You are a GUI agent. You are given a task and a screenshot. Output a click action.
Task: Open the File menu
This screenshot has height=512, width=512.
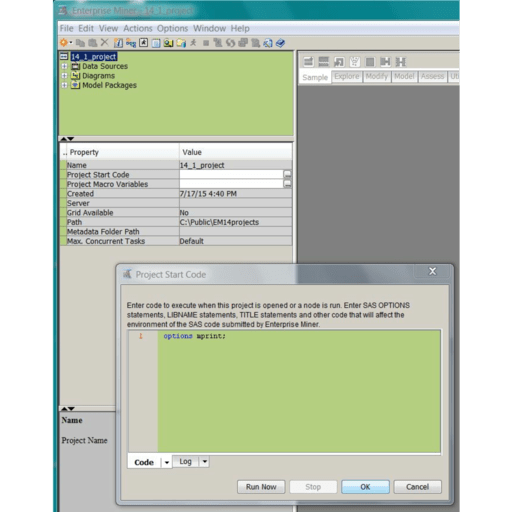coord(67,28)
